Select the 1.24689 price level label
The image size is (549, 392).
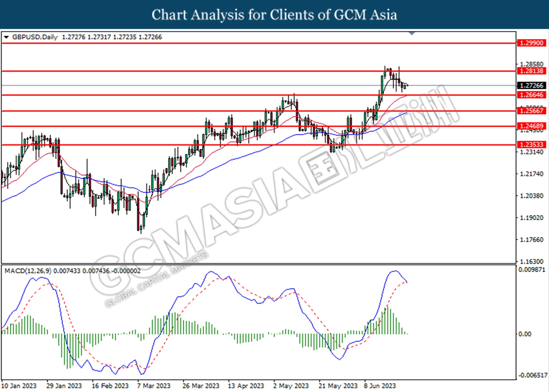pos(531,126)
